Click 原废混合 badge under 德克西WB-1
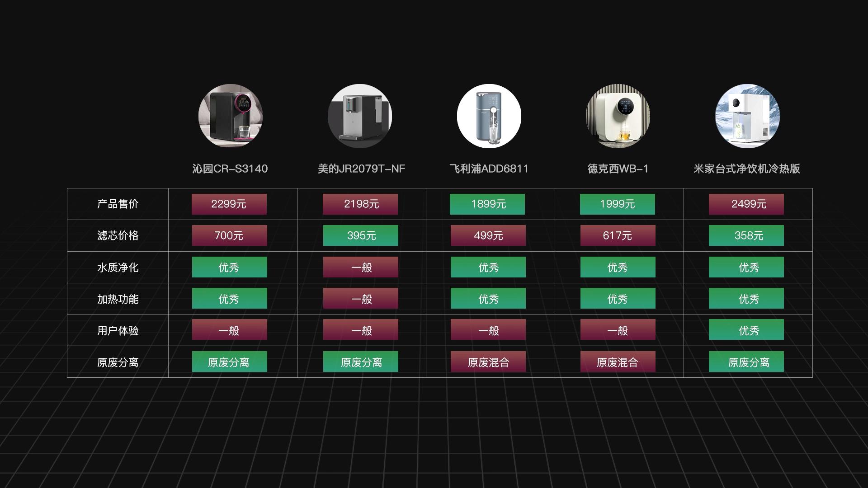 pos(618,362)
